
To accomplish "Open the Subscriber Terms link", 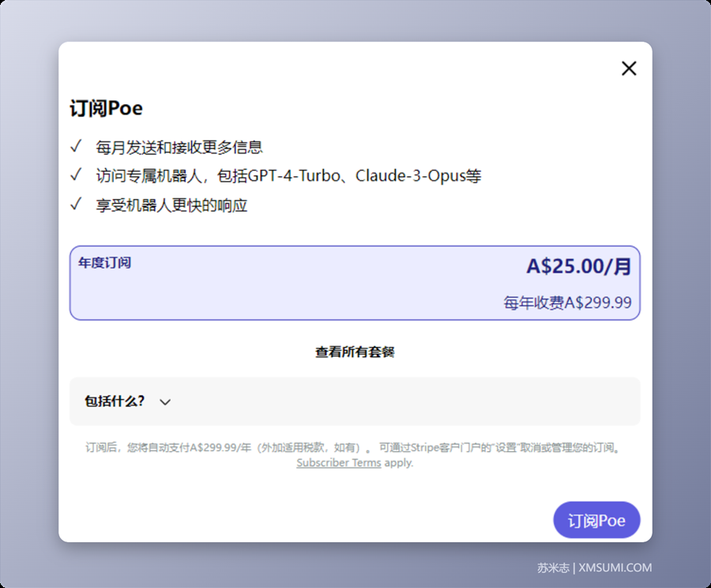I will pyautogui.click(x=338, y=463).
